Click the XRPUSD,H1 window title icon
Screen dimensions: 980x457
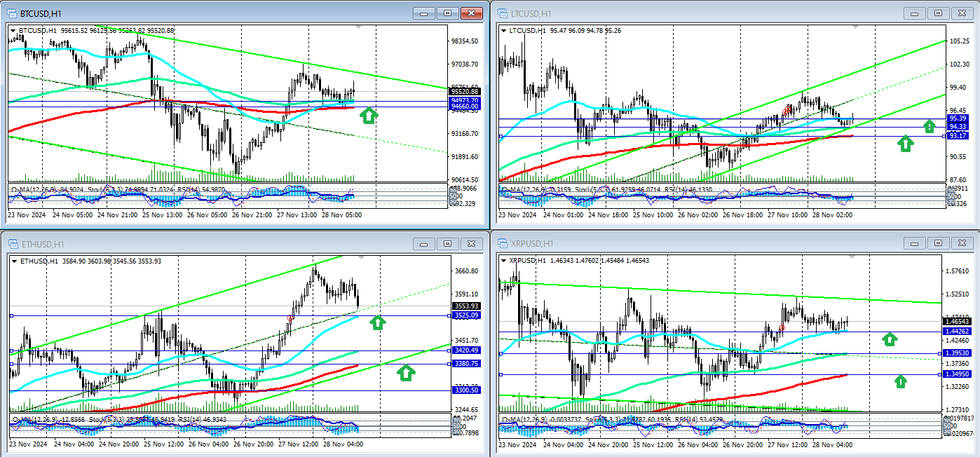tap(502, 243)
